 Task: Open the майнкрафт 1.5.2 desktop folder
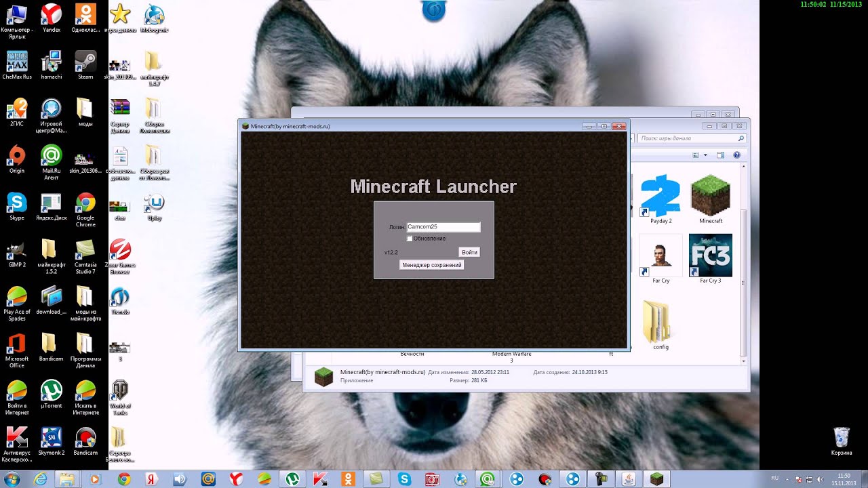[52, 256]
